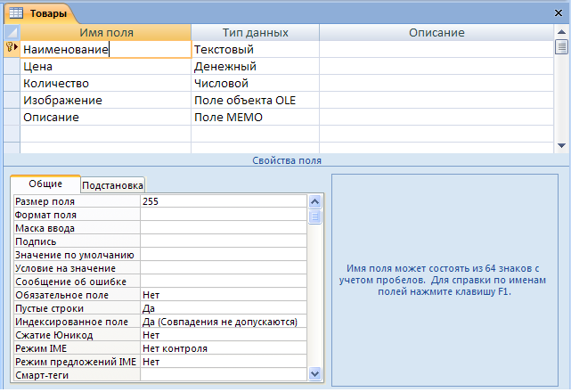Click scrollbar thumb of field list

click(561, 47)
